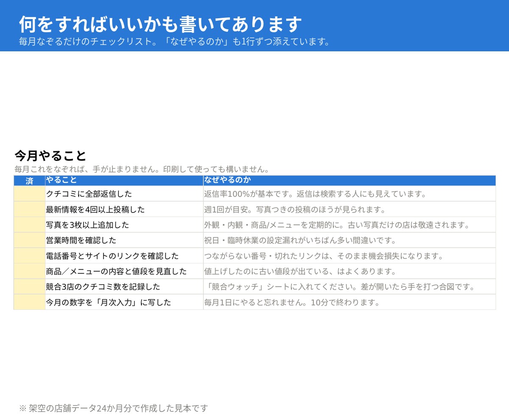Select the reason starting つながらない番号・切れたリンク
The height and width of the screenshot is (420, 509).
pos(350,256)
